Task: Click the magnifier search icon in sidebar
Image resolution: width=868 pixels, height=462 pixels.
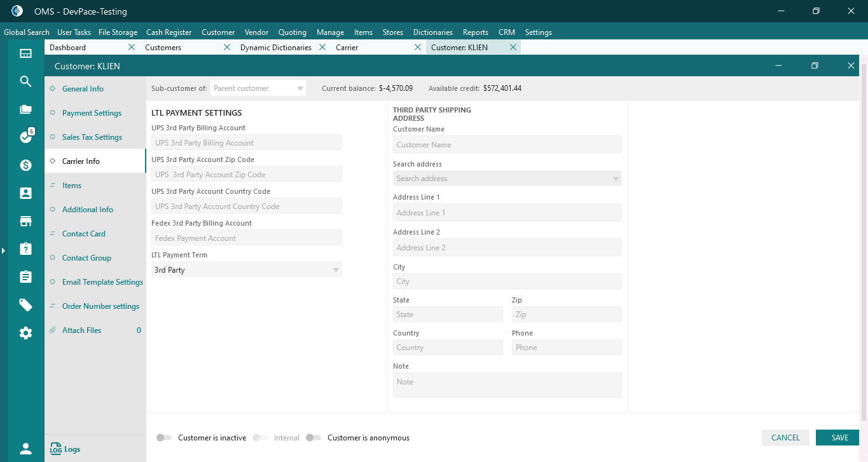Action: coord(25,81)
